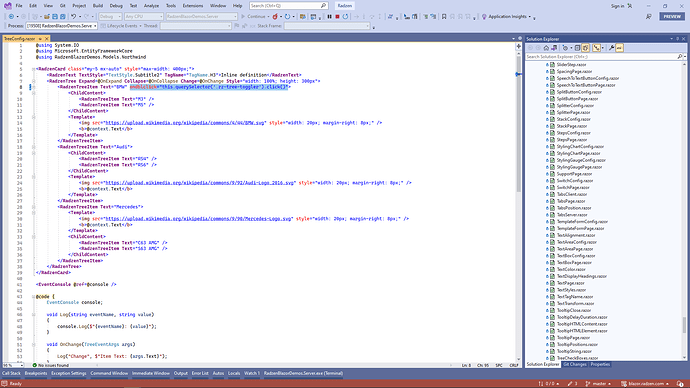Open the Mercedes-Logo.svg wikimedia link
The image size is (690, 388).
tap(199, 219)
